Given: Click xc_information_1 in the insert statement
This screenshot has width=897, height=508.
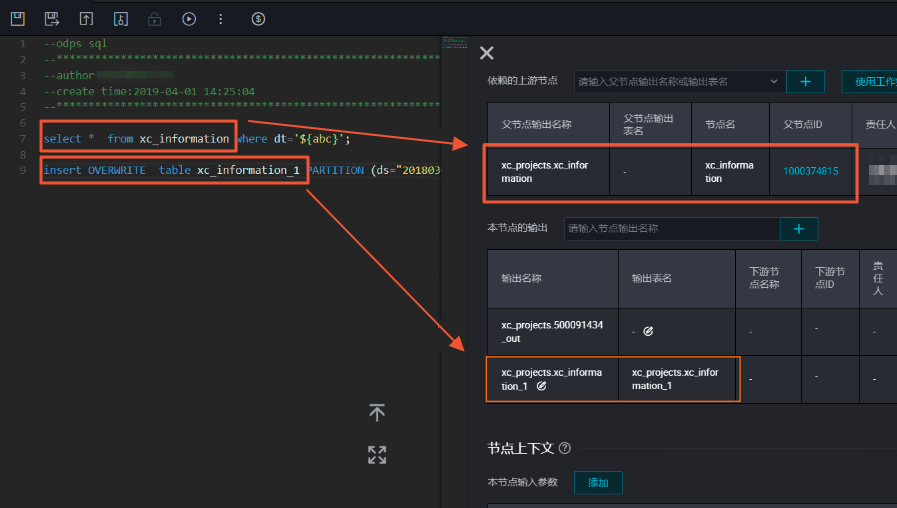Looking at the screenshot, I should pyautogui.click(x=248, y=170).
